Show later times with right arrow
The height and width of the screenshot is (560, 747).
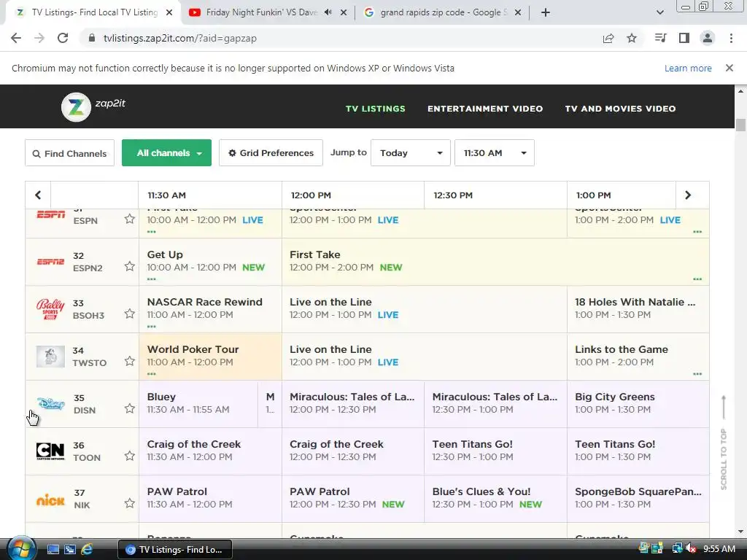[688, 195]
